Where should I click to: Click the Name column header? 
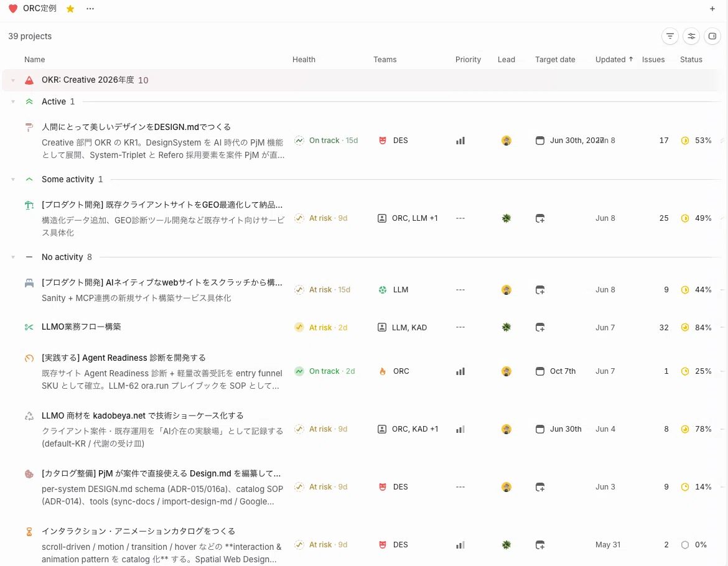[34, 59]
